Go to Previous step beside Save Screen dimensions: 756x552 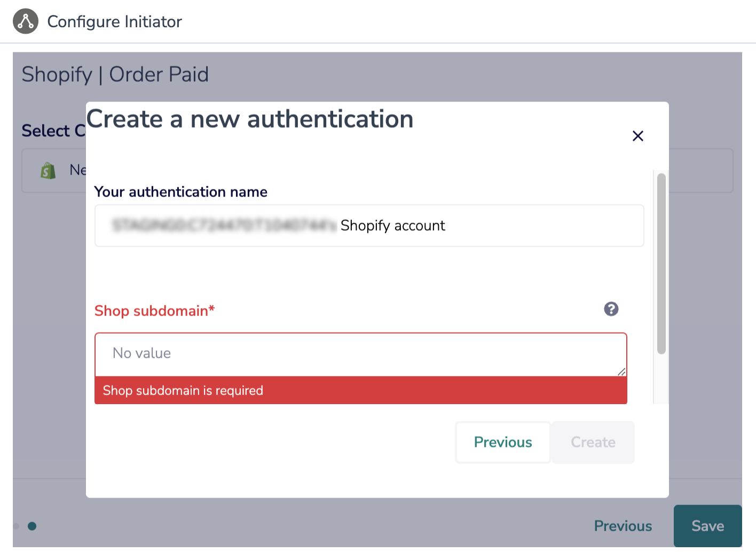point(623,526)
